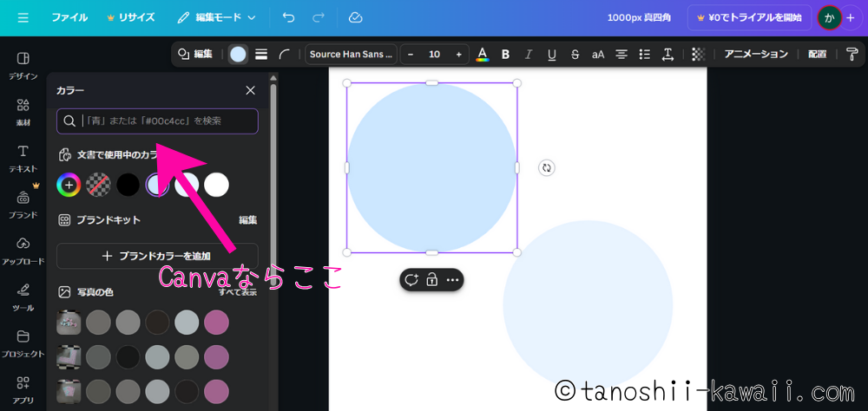The image size is (868, 411).
Task: Click the undo arrow icon
Action: pos(289,17)
